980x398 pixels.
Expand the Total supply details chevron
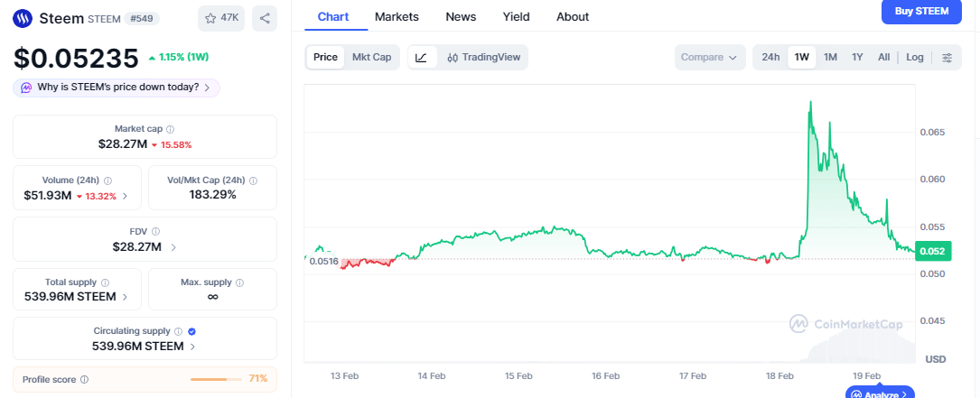[125, 297]
